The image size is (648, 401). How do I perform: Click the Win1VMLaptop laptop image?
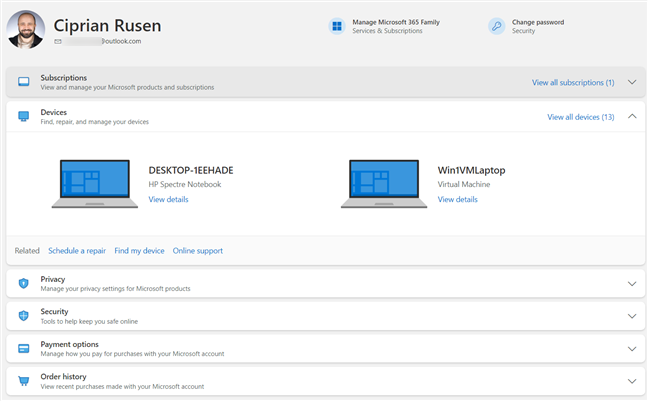click(x=384, y=184)
